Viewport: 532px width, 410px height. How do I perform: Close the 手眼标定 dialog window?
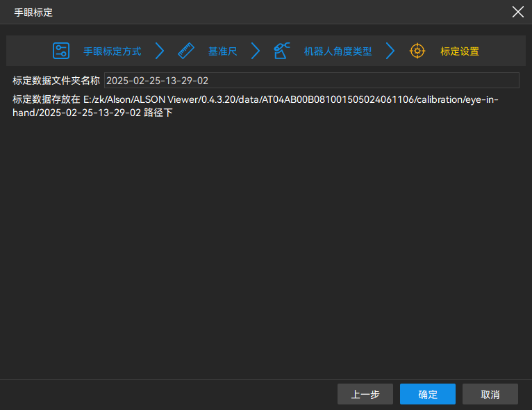(517, 12)
